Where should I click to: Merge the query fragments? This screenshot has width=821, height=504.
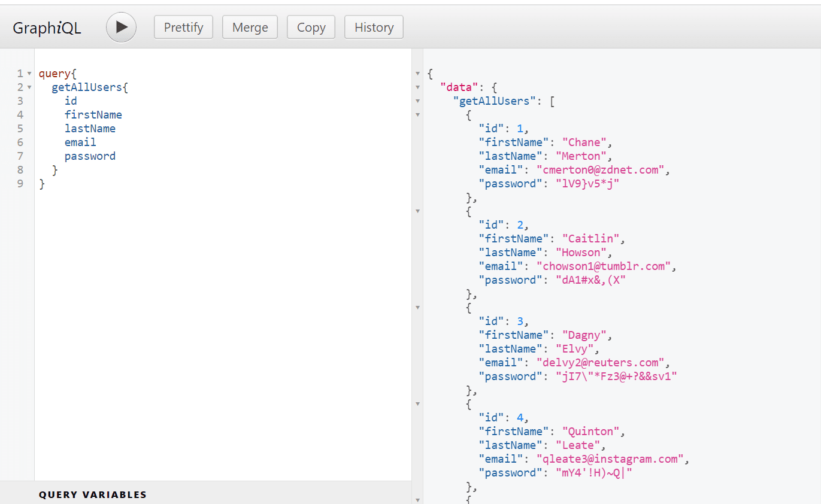click(x=250, y=27)
